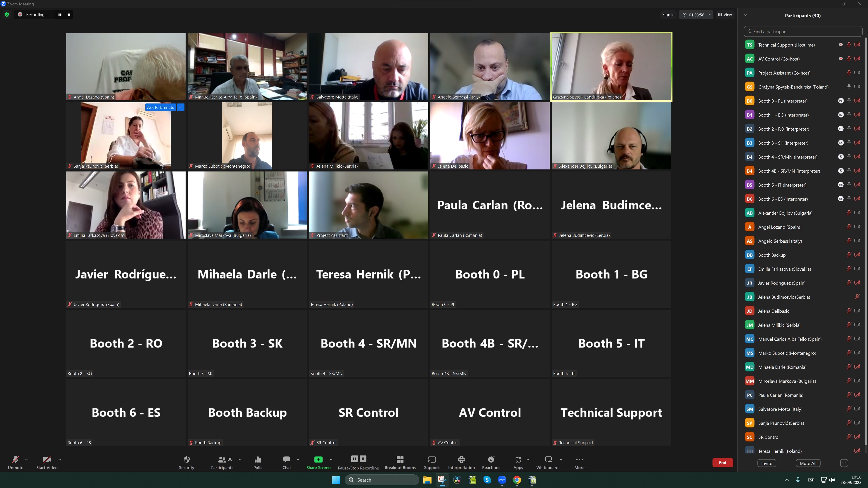Collapse the Participants panel using the chevron
The height and width of the screenshot is (488, 868).
(x=745, y=15)
